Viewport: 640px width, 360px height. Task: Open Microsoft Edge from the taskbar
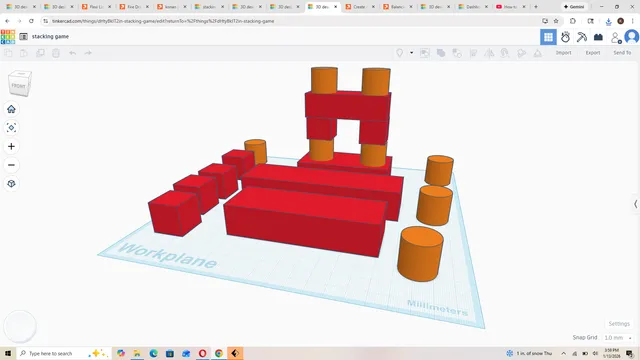pyautogui.click(x=153, y=353)
